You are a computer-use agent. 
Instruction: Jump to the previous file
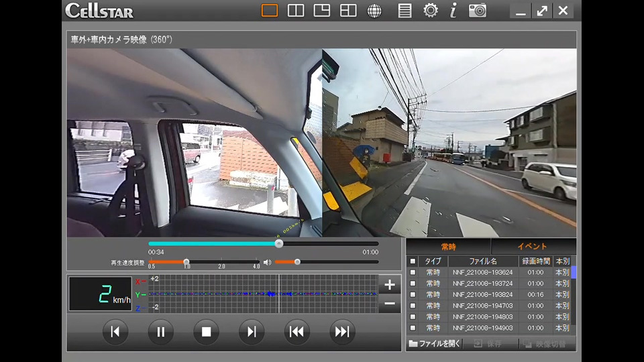(297, 332)
